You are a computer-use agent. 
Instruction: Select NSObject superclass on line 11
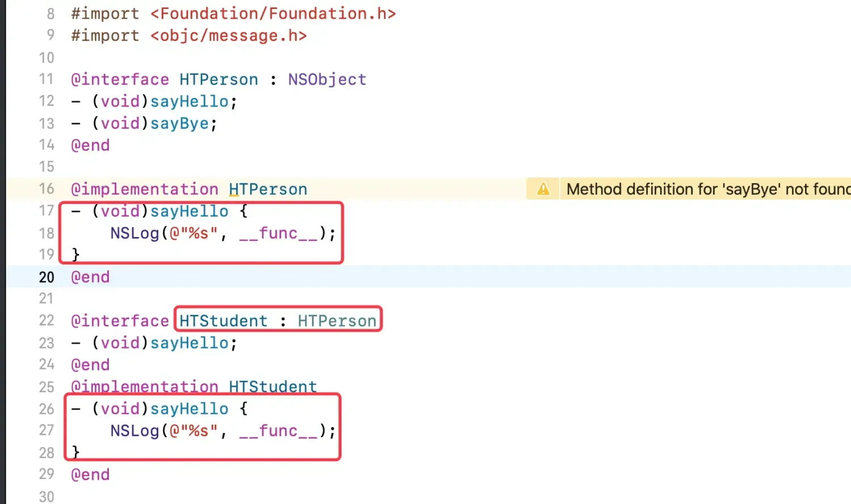click(x=327, y=79)
